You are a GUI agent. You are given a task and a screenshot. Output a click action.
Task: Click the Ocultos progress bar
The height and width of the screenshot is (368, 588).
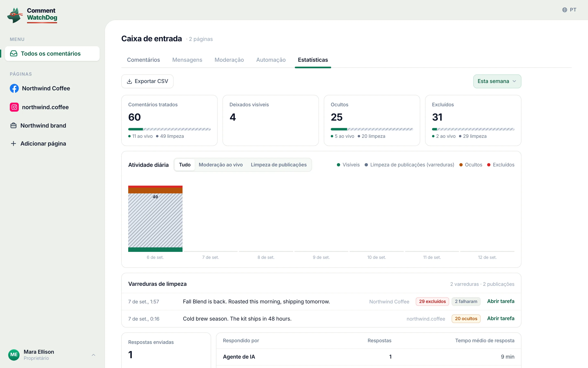click(x=372, y=129)
